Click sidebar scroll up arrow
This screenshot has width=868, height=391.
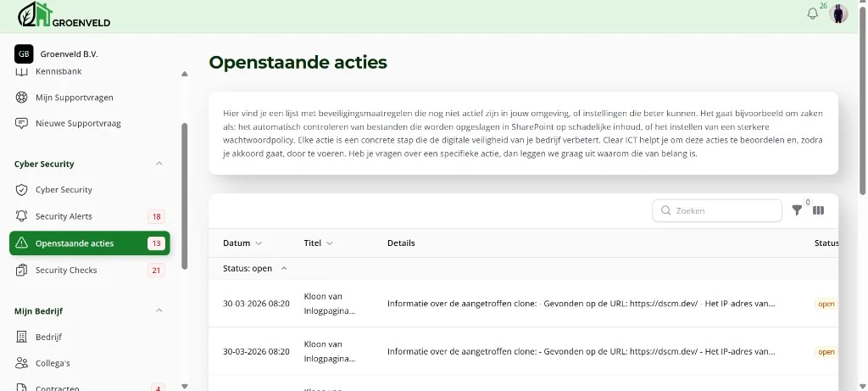pyautogui.click(x=185, y=74)
